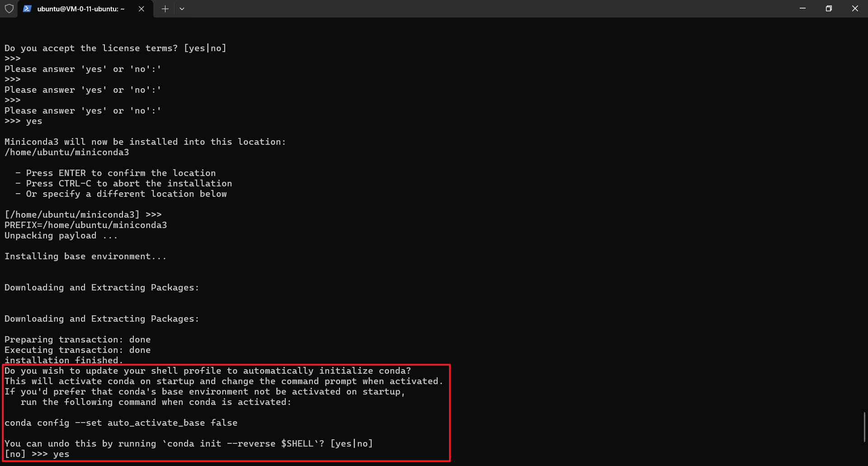Select the ubuntu@VM-0-11-ubuntu tab
This screenshot has height=466, width=868.
(80, 9)
